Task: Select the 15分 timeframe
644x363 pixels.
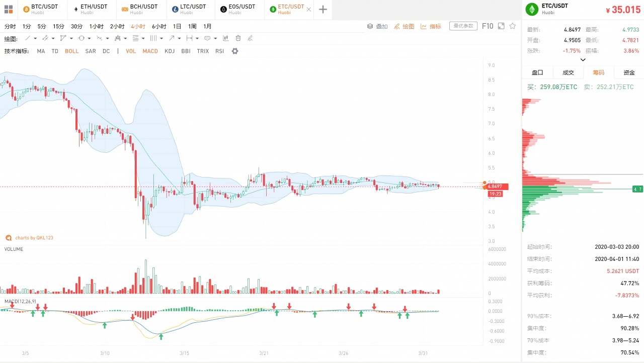Action: [x=58, y=26]
